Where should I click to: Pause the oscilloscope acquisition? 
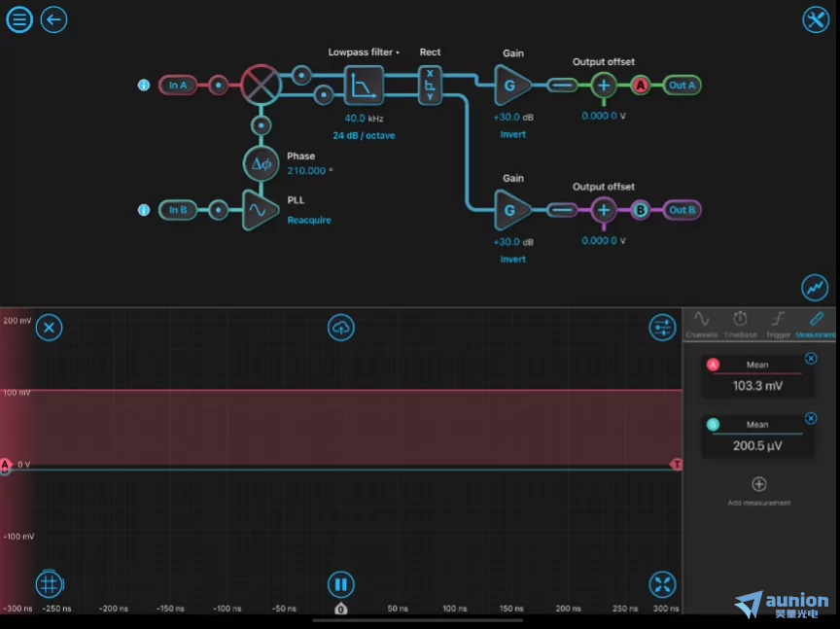click(x=340, y=584)
